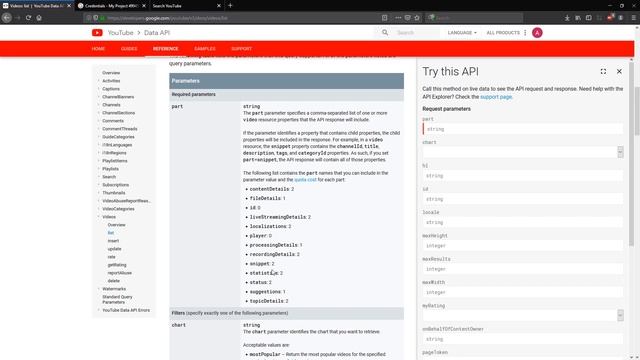Click Data API breadcrumb link
Screen dimensions: 640x360
[157, 33]
